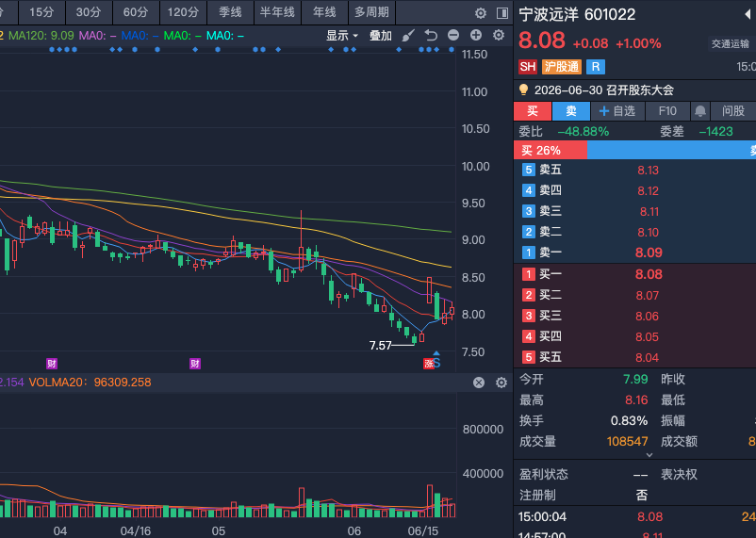Collapse panel with left triangle arrow
The height and width of the screenshot is (538, 756).
tap(748, 14)
